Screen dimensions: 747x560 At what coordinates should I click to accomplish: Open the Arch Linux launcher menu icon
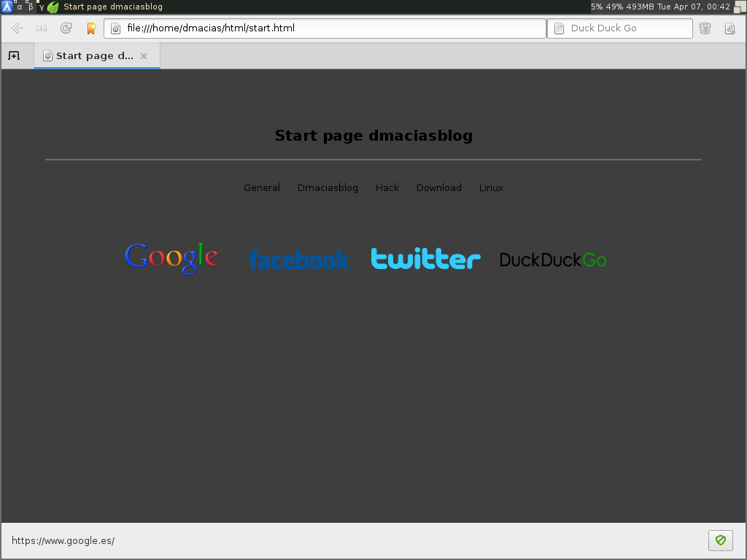tap(7, 6)
